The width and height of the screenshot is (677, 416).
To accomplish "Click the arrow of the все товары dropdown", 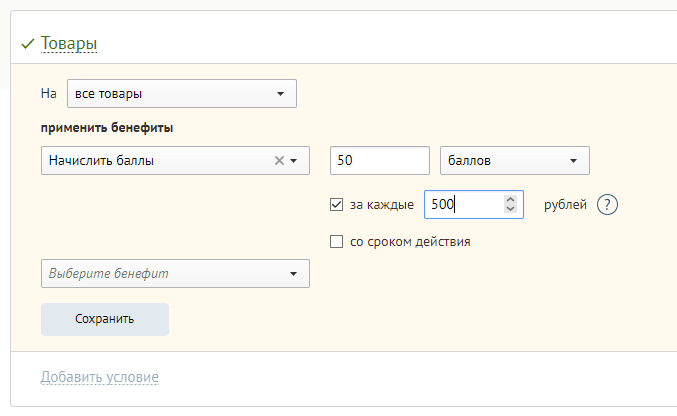I will 280,94.
